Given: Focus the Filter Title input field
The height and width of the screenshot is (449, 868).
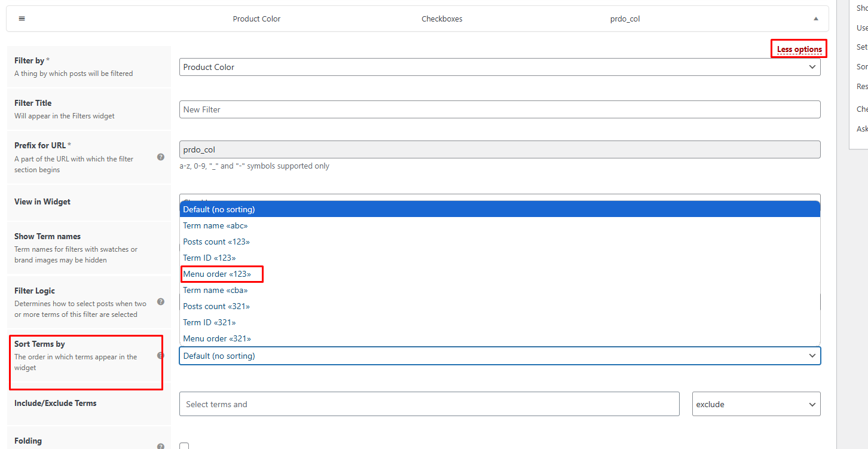Looking at the screenshot, I should pyautogui.click(x=500, y=109).
